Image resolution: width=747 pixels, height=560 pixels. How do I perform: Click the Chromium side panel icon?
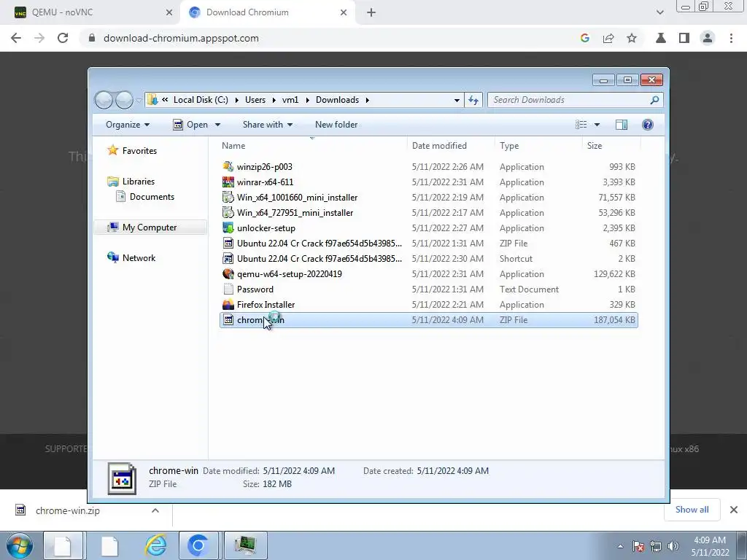(x=684, y=38)
